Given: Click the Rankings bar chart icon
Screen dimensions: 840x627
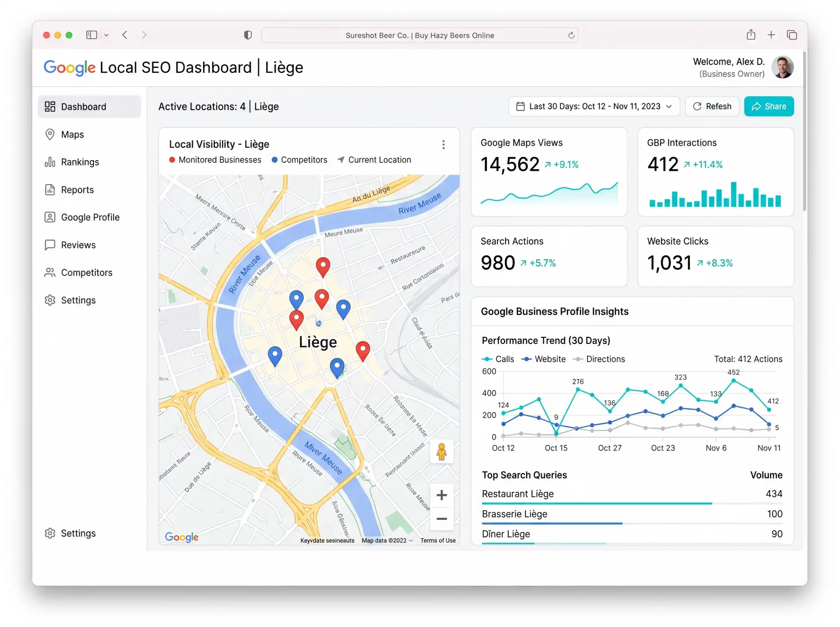Looking at the screenshot, I should 50,162.
